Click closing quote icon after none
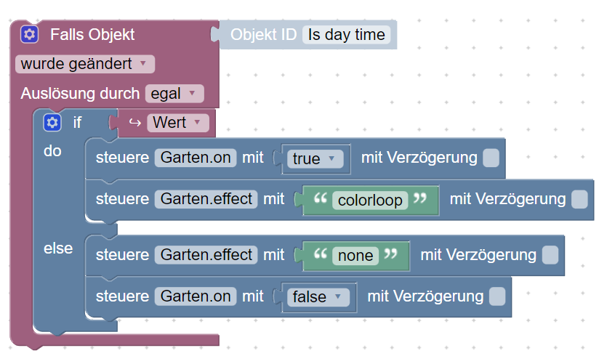Screen dimensions: 599x364 click(x=391, y=255)
